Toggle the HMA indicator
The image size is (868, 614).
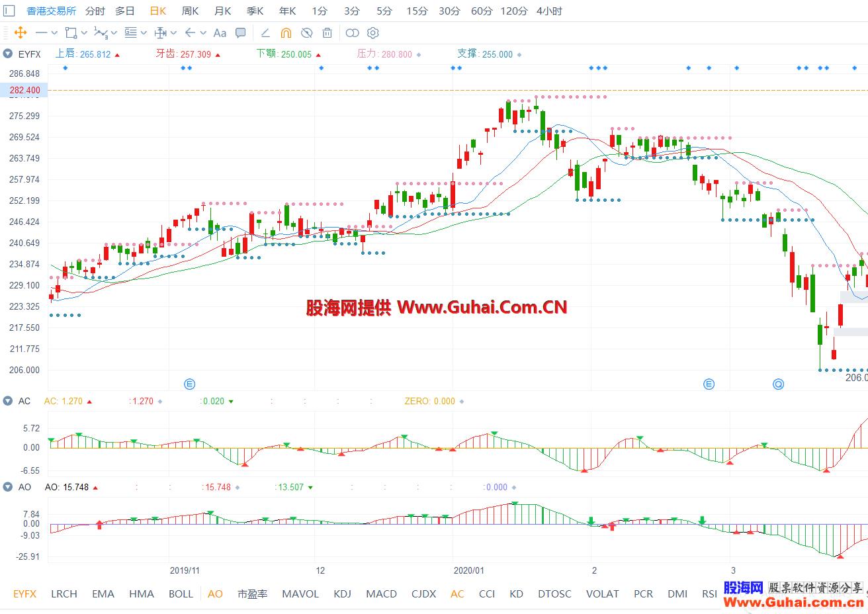(x=142, y=593)
